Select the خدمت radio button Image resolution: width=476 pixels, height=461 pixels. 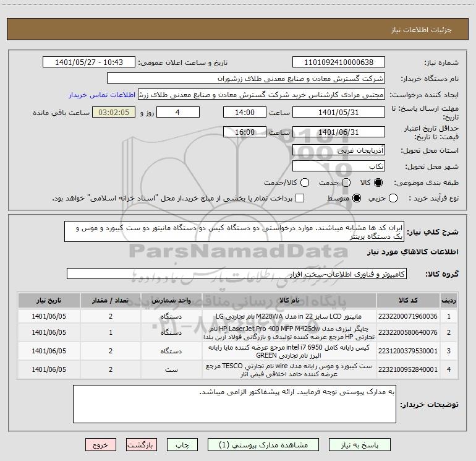coord(346,183)
